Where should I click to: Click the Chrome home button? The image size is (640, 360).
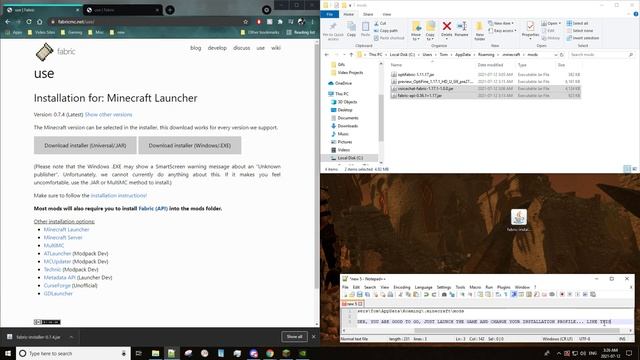click(40, 22)
